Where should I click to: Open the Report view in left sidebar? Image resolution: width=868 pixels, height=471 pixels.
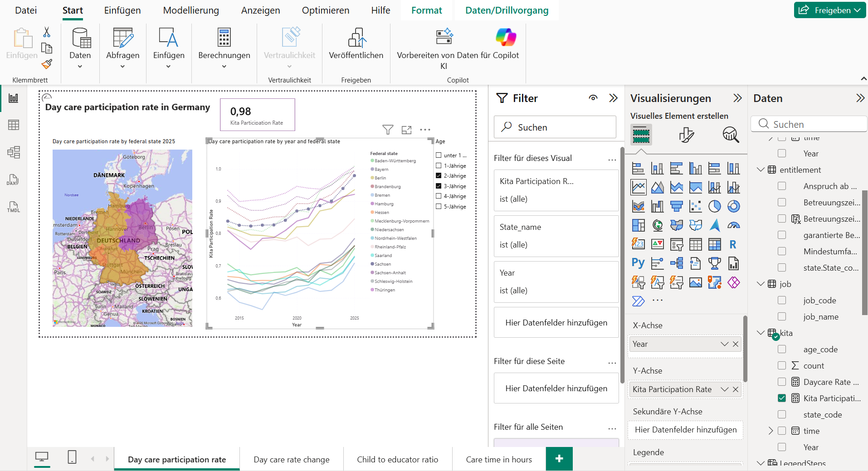coord(14,98)
